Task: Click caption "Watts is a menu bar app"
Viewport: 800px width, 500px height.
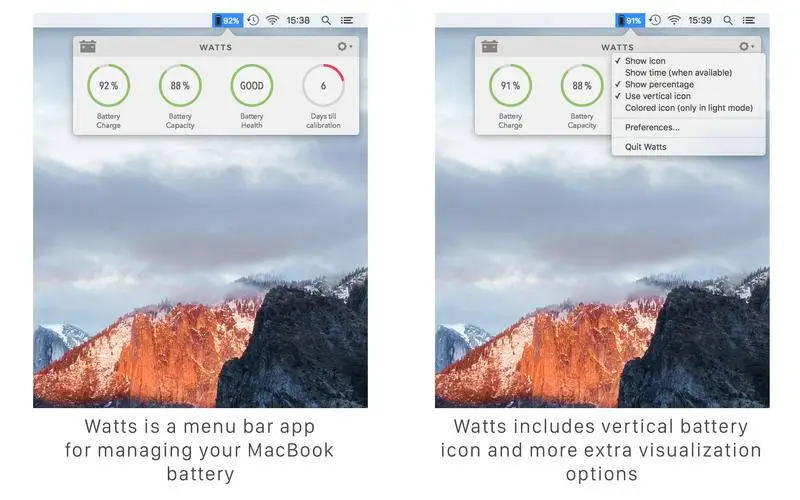Action: pyautogui.click(x=200, y=427)
